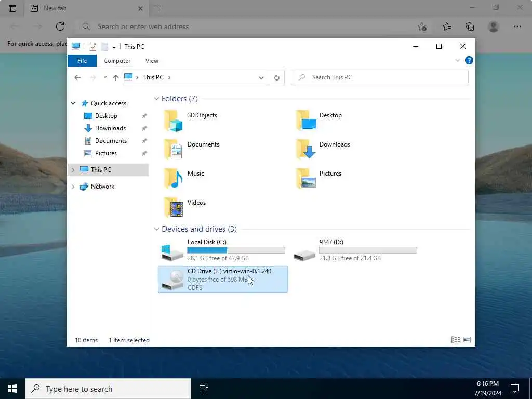Click Properties icon in quick access toolbar
Viewport: 532px width, 399px height.
[92, 47]
